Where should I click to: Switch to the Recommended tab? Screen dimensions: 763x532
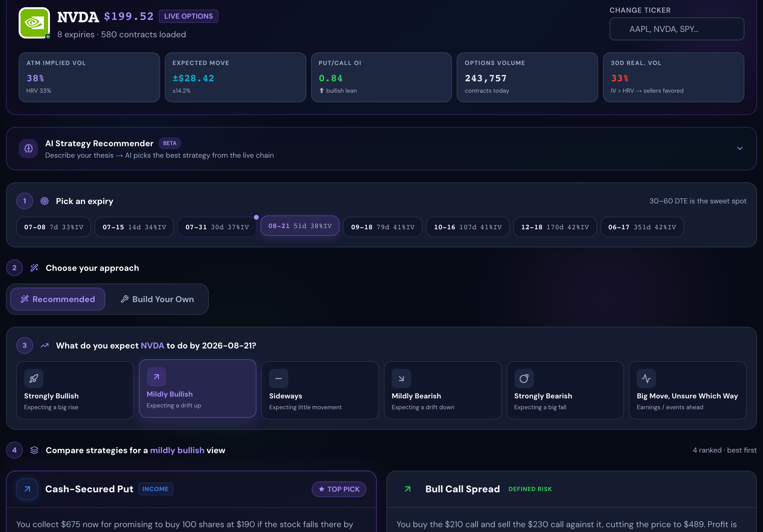click(x=58, y=299)
